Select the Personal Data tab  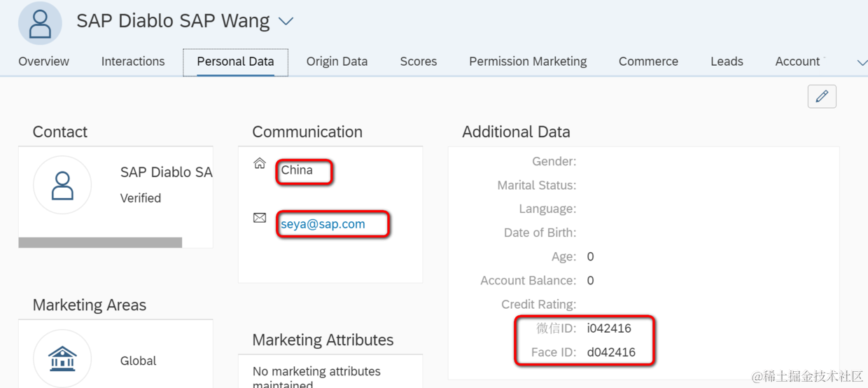[x=235, y=62]
